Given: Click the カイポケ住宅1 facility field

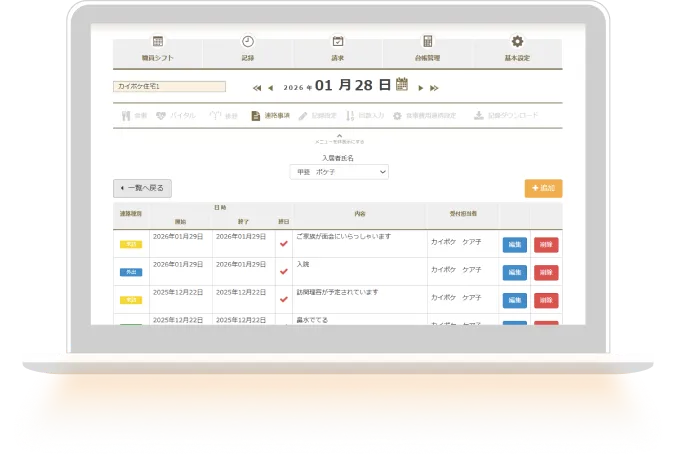Looking at the screenshot, I should coord(169,86).
